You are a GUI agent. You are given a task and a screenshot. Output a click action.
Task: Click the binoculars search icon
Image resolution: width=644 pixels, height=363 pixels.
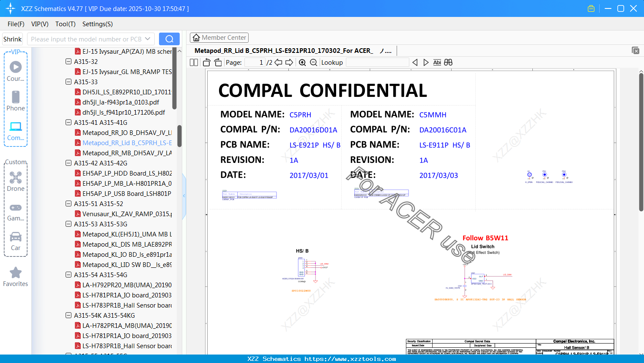pyautogui.click(x=448, y=63)
